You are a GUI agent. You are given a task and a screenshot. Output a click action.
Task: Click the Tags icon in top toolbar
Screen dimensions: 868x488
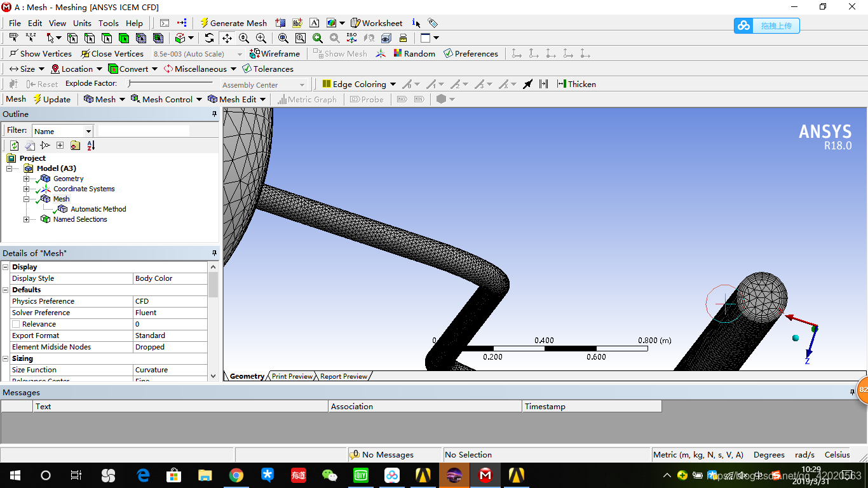[433, 23]
